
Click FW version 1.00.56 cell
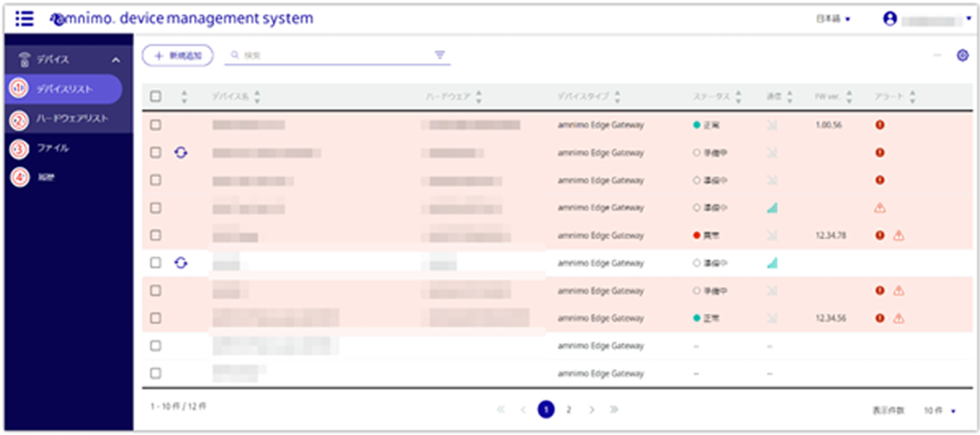829,125
